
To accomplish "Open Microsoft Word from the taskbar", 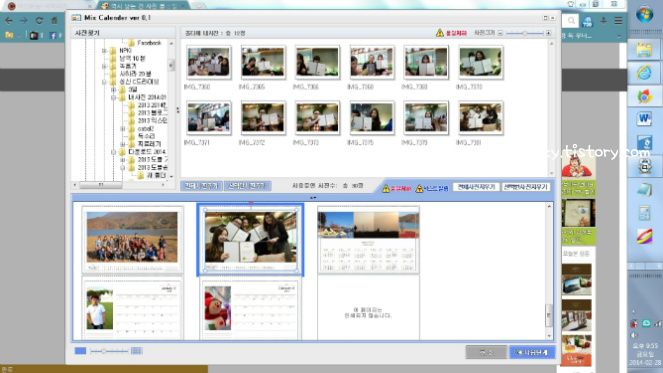I will 644,119.
